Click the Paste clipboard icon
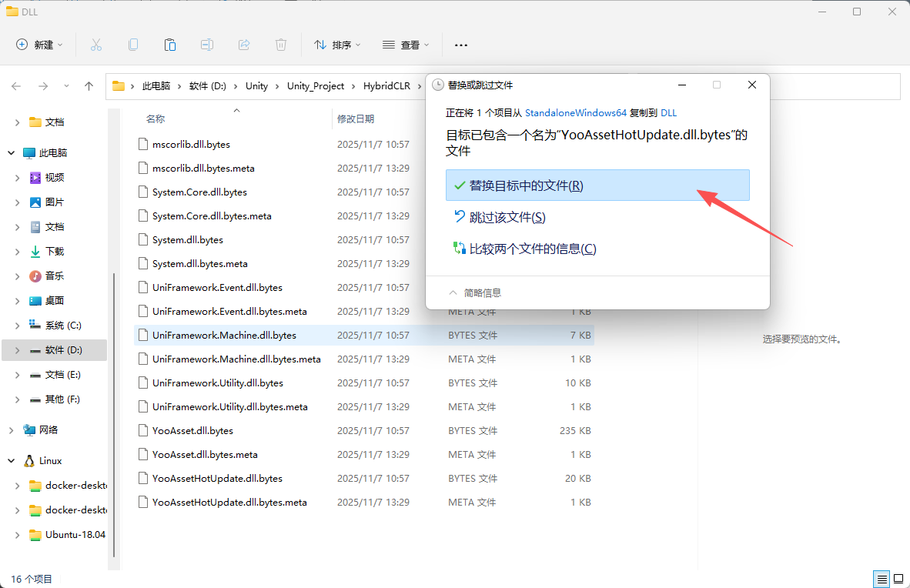This screenshot has width=910, height=588. tap(170, 45)
